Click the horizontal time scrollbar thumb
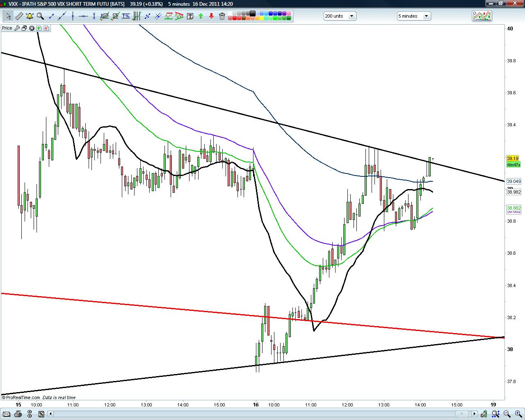The height and width of the screenshot is (420, 525). pyautogui.click(x=462, y=414)
